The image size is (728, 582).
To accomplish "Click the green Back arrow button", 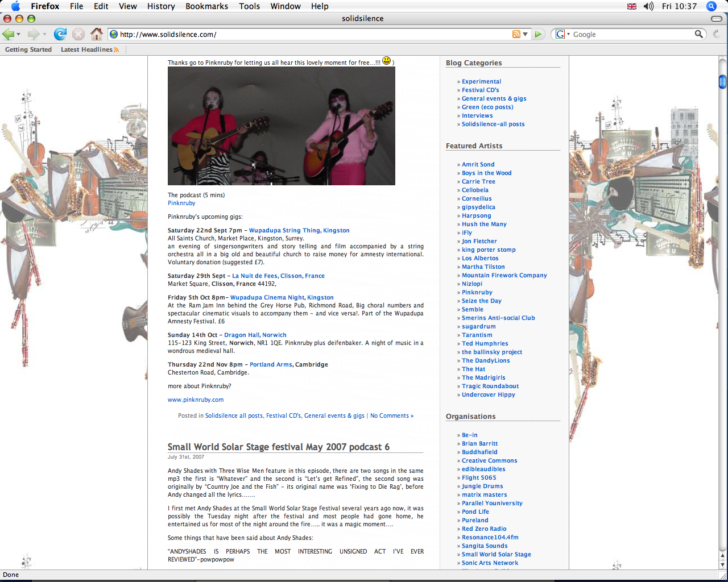I will 9,34.
